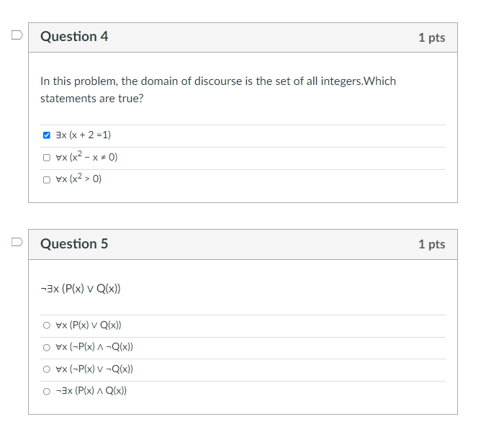
Task: Click the 1 pts label of Question 5
Action: [431, 244]
